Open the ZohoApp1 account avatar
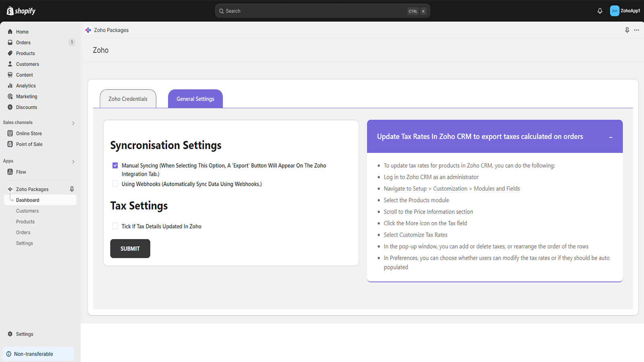The width and height of the screenshot is (644, 362). point(614,11)
